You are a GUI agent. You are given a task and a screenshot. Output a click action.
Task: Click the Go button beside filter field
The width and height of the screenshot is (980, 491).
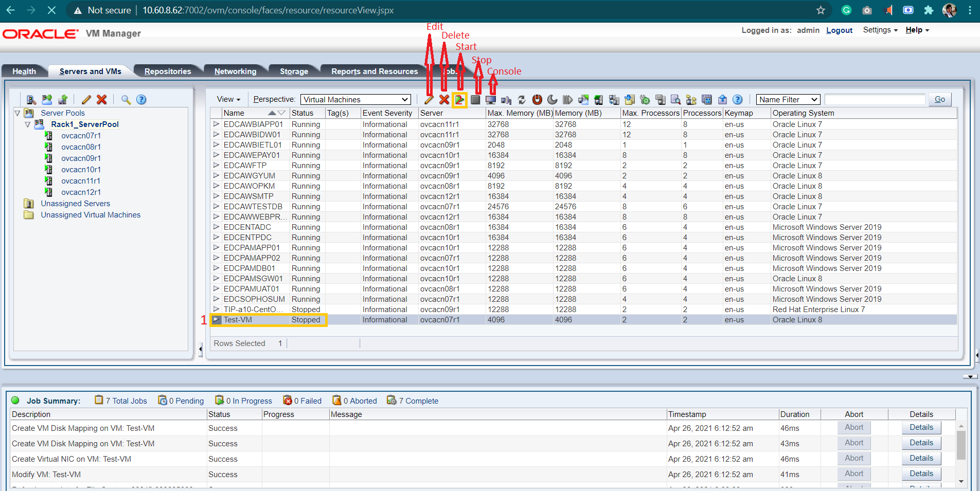click(x=940, y=99)
